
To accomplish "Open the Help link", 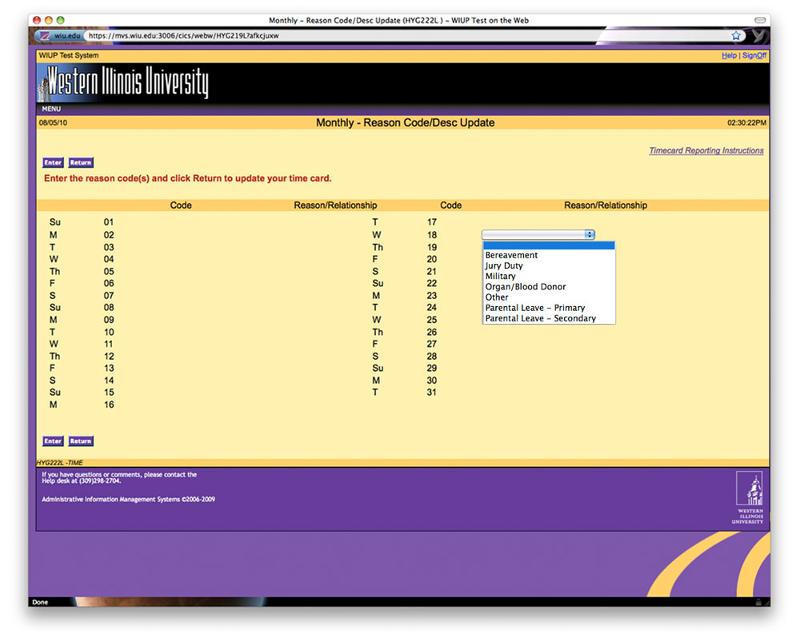I will click(x=729, y=55).
